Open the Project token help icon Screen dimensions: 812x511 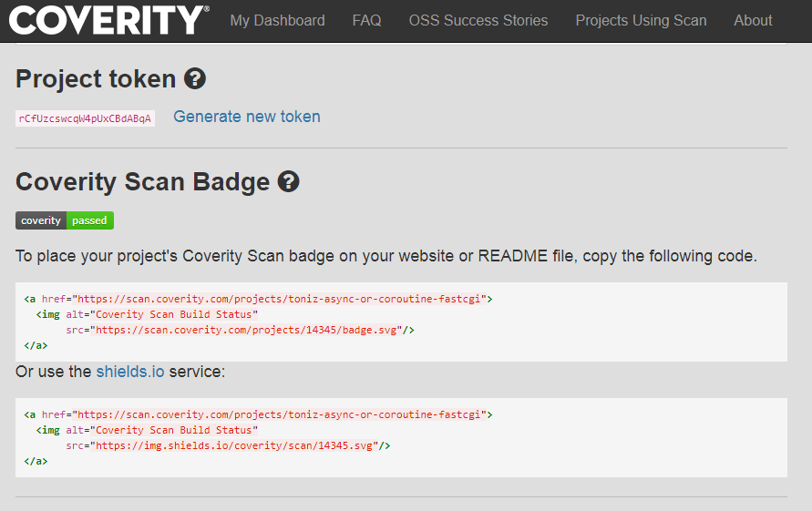coord(195,78)
